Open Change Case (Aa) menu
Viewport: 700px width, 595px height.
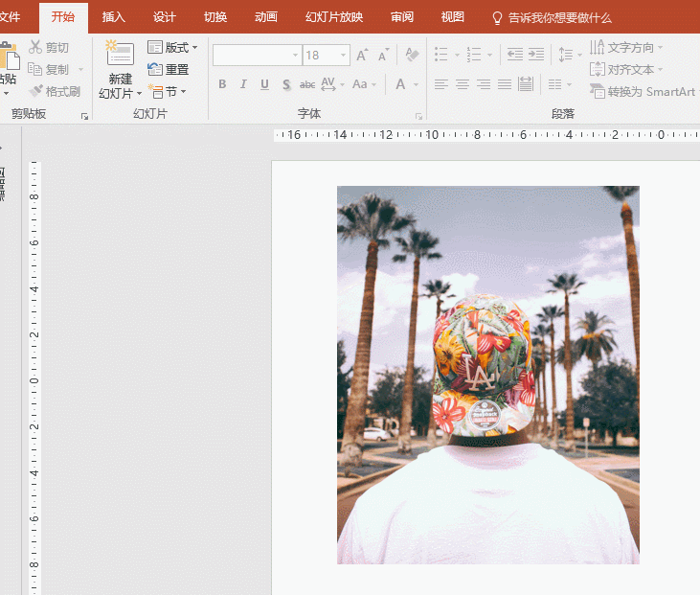[x=364, y=84]
